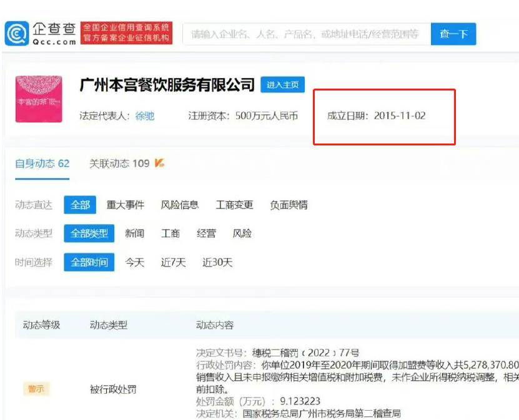Select the deciding authority 国家税务总局广州市税务局第二稽查局

(322, 413)
